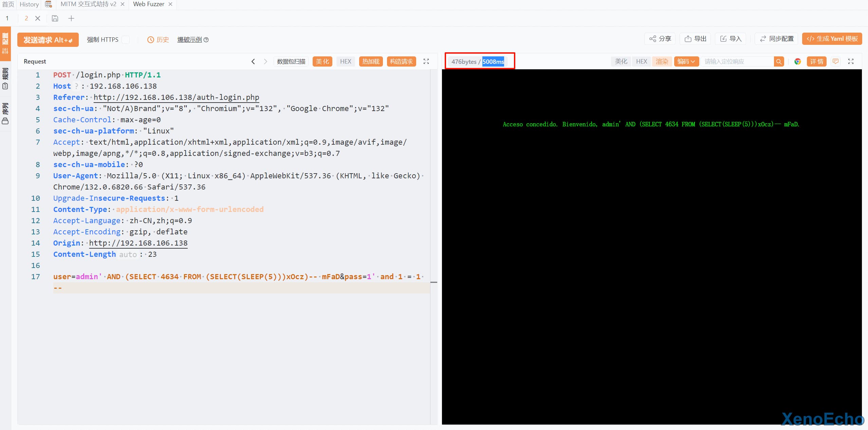Go to previous request with left arrow
The width and height of the screenshot is (868, 430).
[253, 61]
